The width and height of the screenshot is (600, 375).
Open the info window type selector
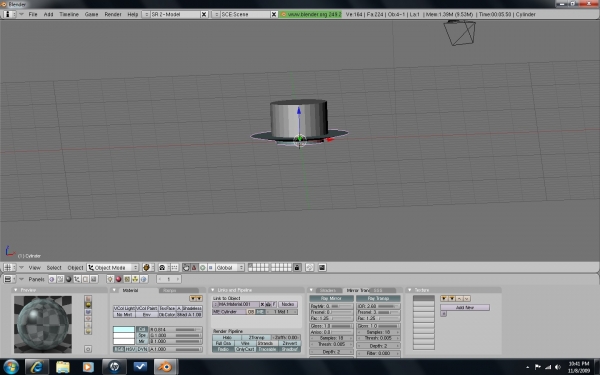click(10, 14)
